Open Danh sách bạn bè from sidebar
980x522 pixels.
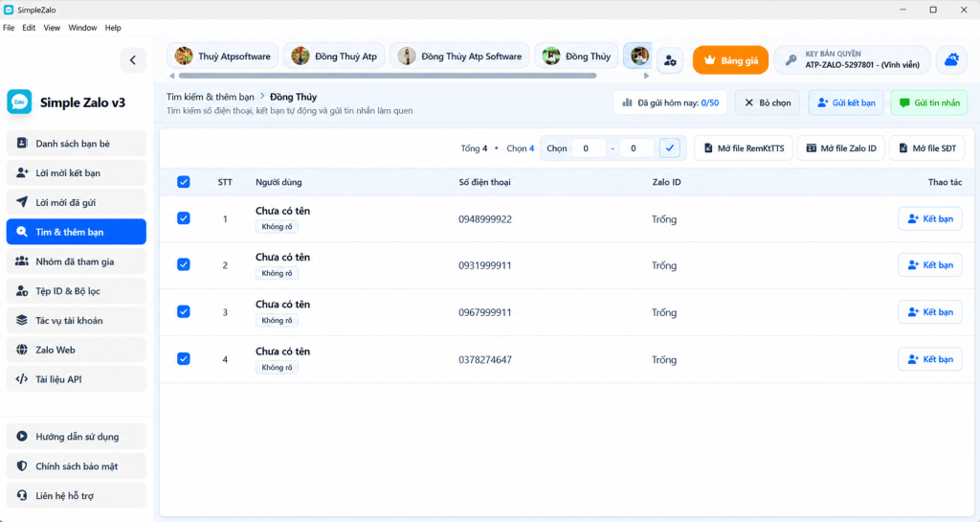77,143
